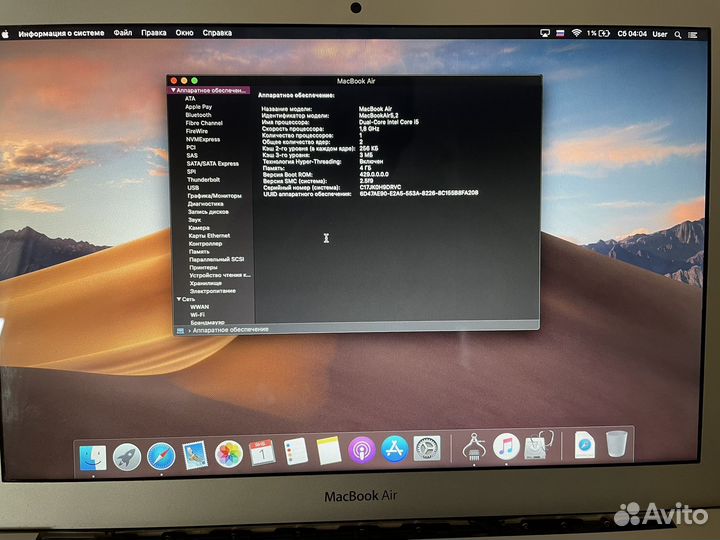Open Notification Center list icon
This screenshot has height=540, width=720.
point(693,34)
